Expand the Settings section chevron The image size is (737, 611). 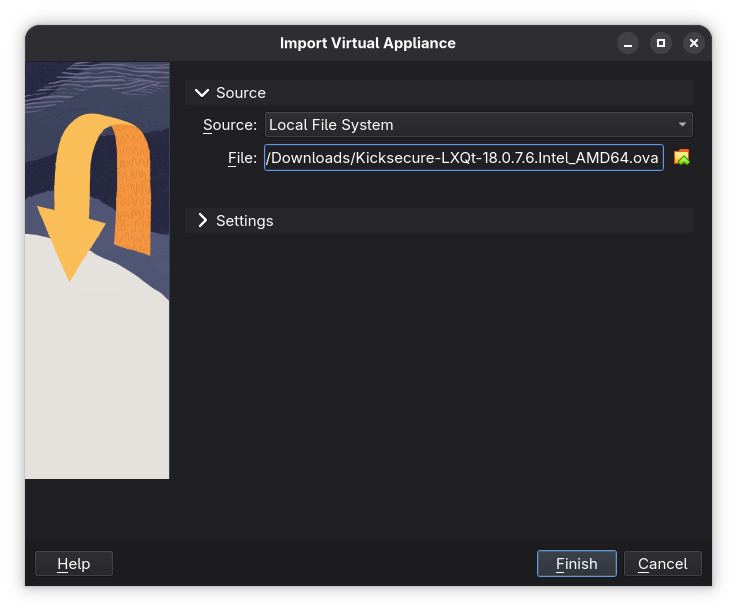pos(203,220)
